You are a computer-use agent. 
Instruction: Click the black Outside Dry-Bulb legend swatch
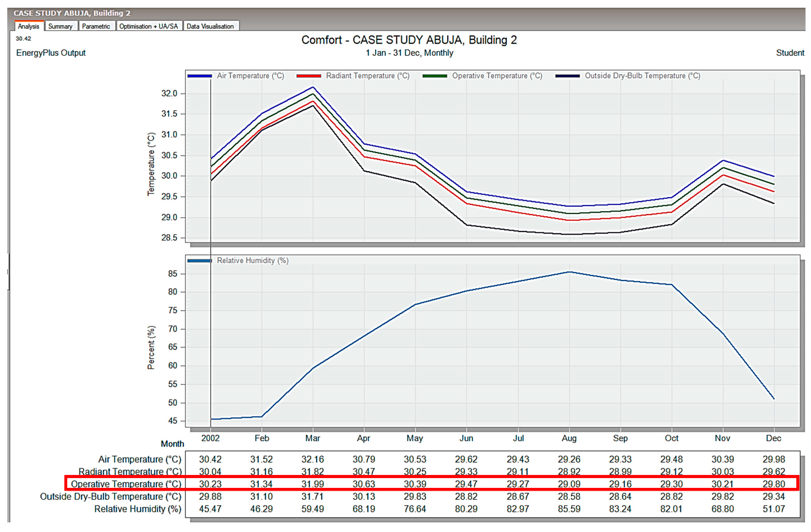[x=568, y=76]
